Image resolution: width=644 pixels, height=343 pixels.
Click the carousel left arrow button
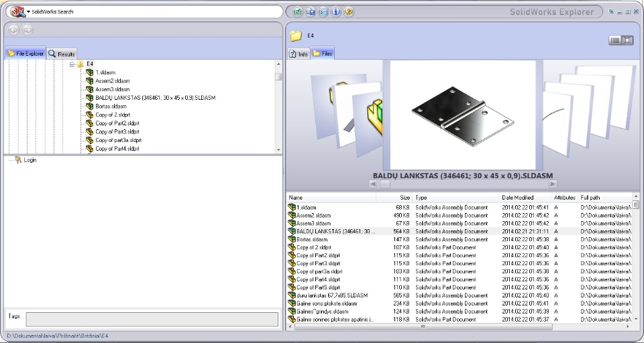pyautogui.click(x=372, y=184)
